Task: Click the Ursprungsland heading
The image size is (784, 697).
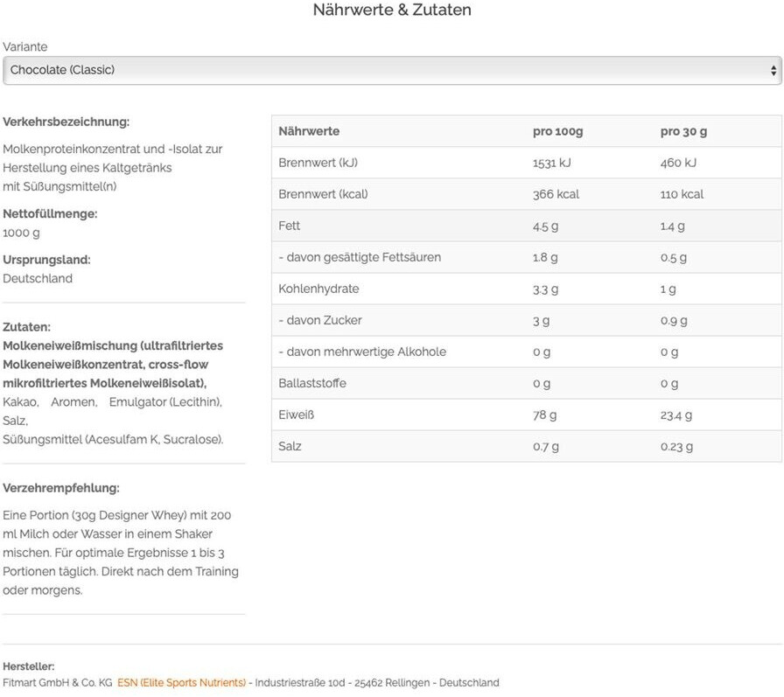Action: point(46,260)
